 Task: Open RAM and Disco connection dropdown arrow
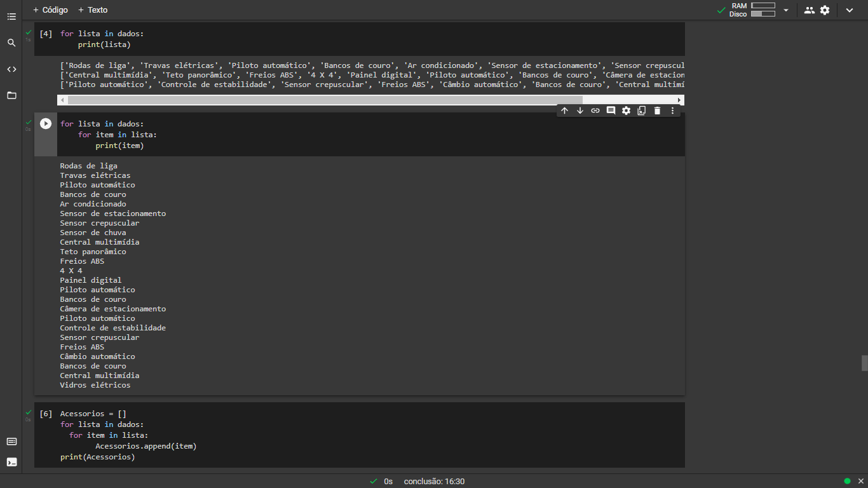point(786,10)
